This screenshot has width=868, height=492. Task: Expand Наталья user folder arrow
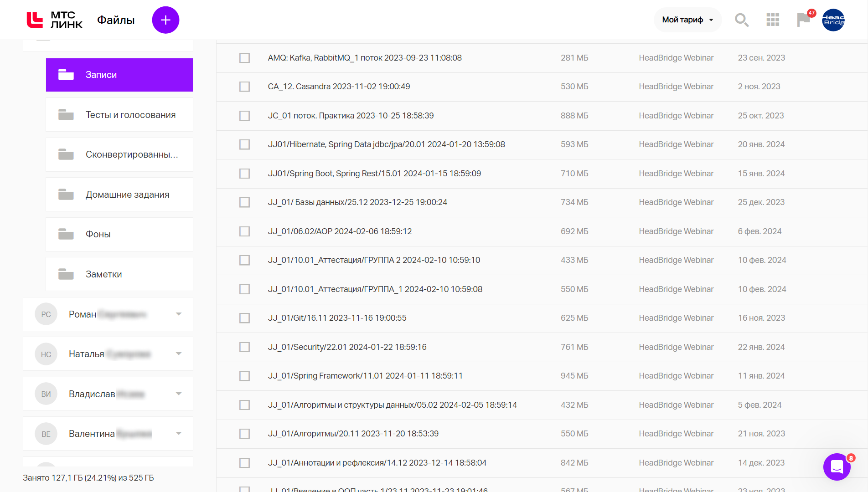179,354
